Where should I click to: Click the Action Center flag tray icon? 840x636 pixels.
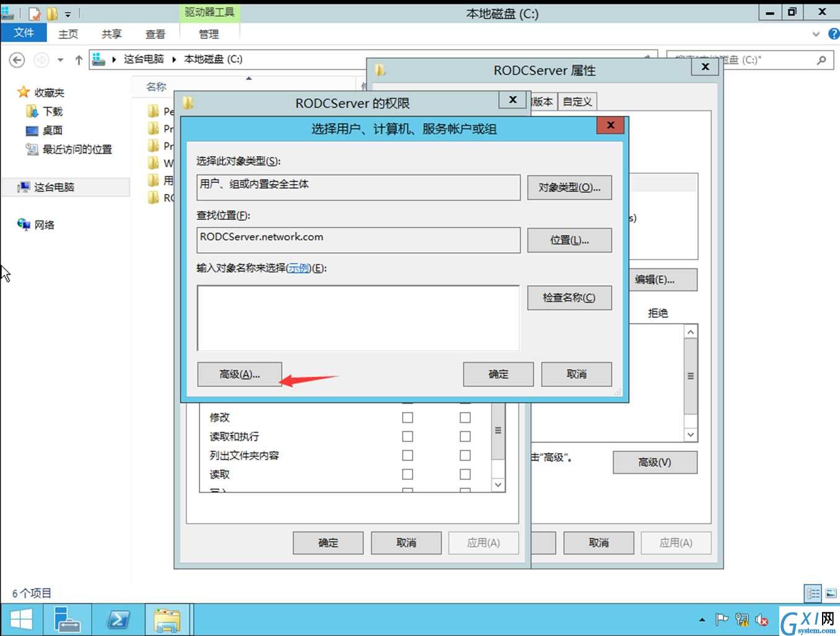click(722, 619)
